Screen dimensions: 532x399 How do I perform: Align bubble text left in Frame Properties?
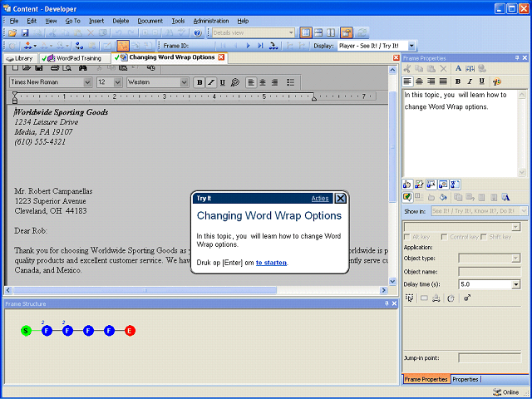coord(407,81)
